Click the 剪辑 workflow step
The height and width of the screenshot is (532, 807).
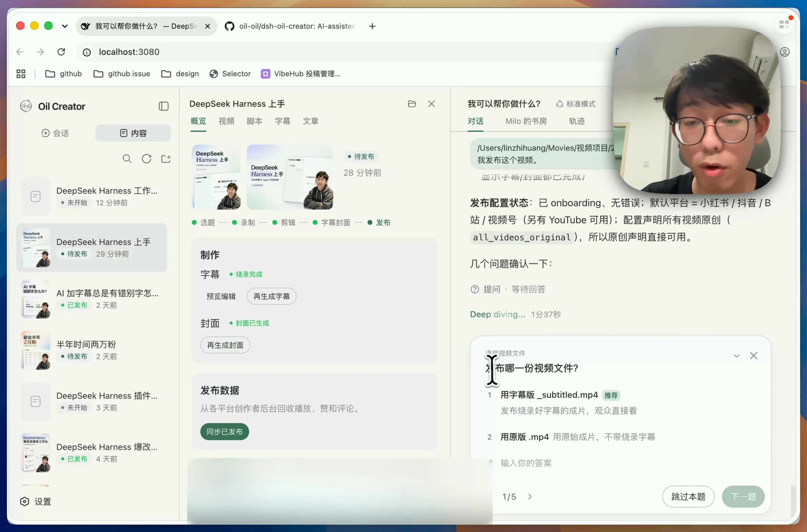[284, 223]
